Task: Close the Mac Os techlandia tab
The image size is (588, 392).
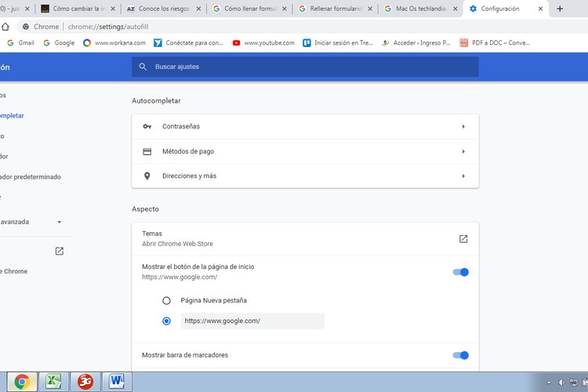Action: click(x=456, y=9)
